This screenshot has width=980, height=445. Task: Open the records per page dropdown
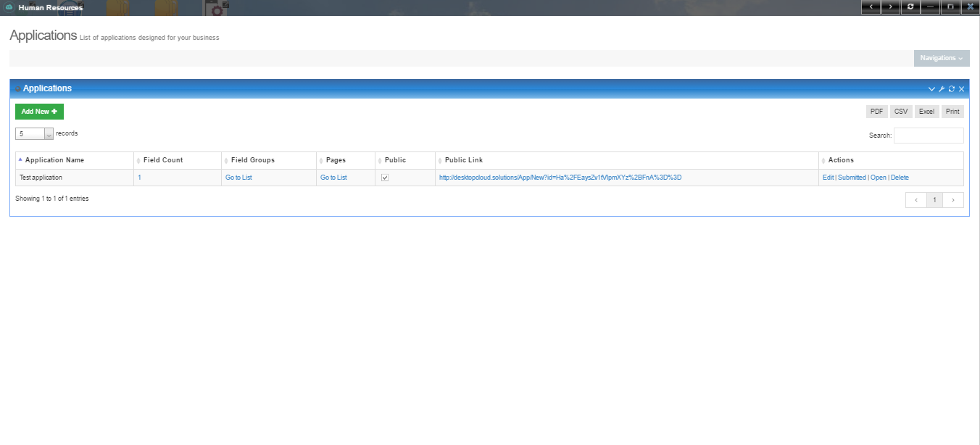click(35, 134)
